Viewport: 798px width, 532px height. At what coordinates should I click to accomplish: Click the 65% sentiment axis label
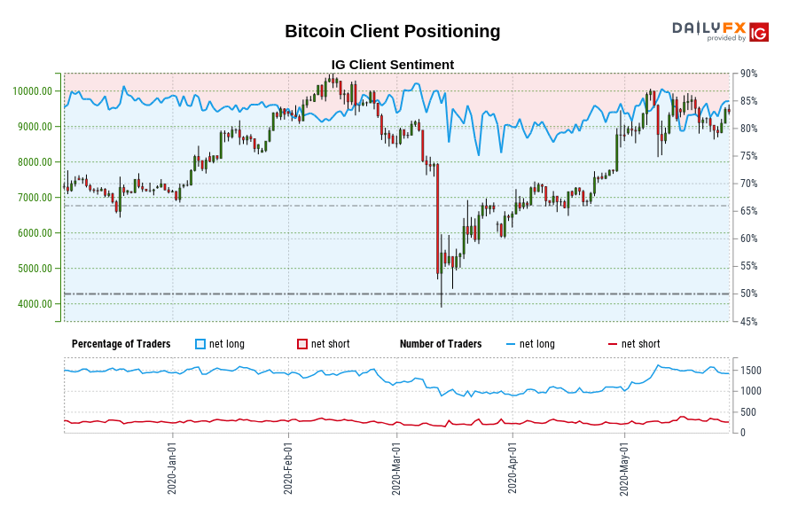click(748, 211)
